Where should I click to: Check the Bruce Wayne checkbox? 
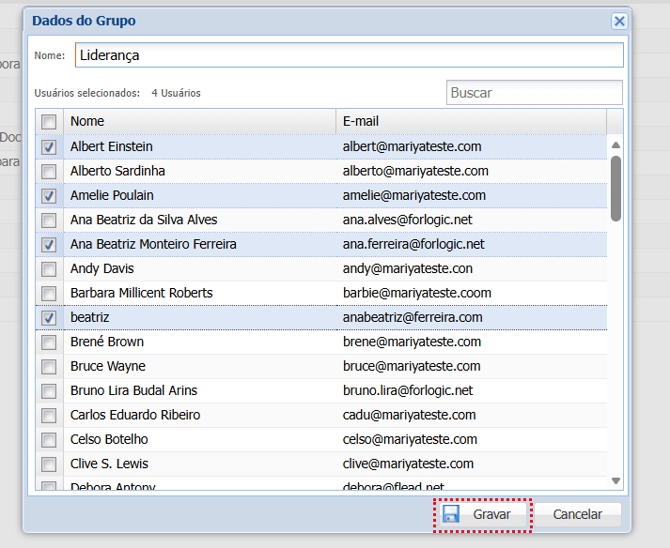(x=49, y=367)
